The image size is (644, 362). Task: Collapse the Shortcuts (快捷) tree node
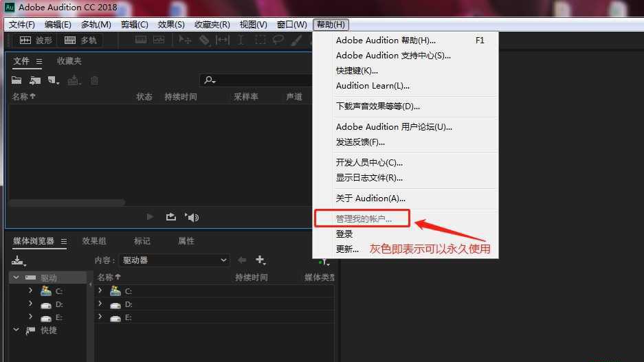(16, 330)
